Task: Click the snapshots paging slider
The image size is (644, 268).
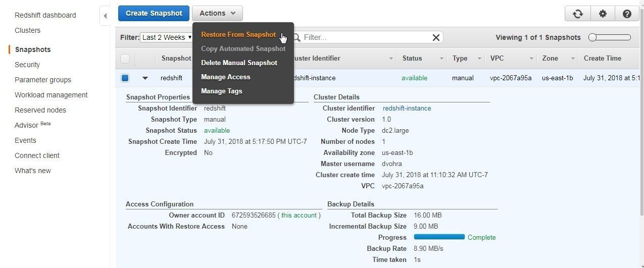Action: tap(610, 37)
